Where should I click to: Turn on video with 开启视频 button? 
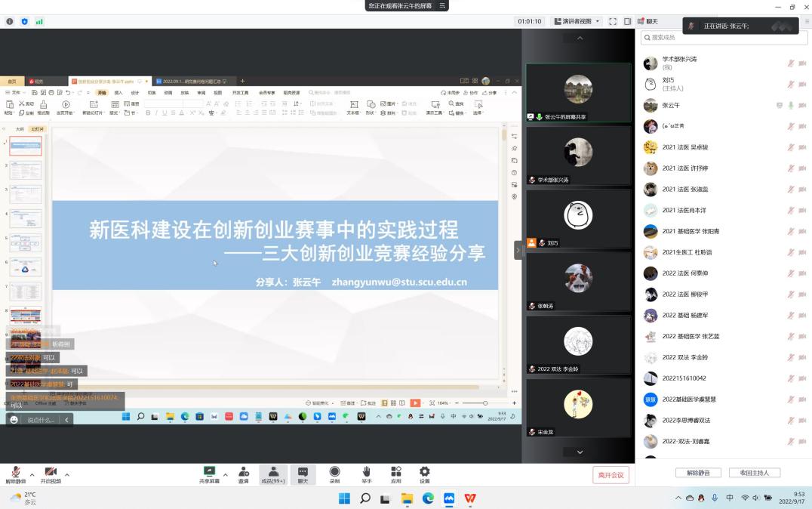click(51, 472)
